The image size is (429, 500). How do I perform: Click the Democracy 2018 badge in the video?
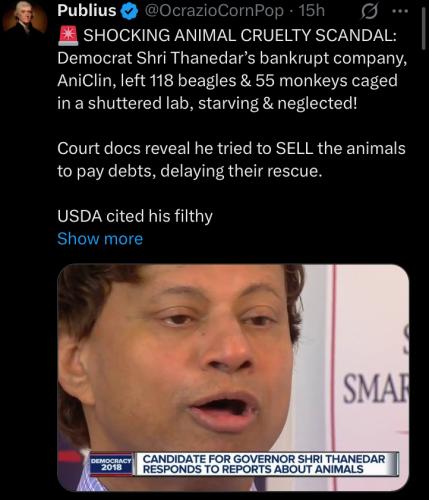(111, 464)
